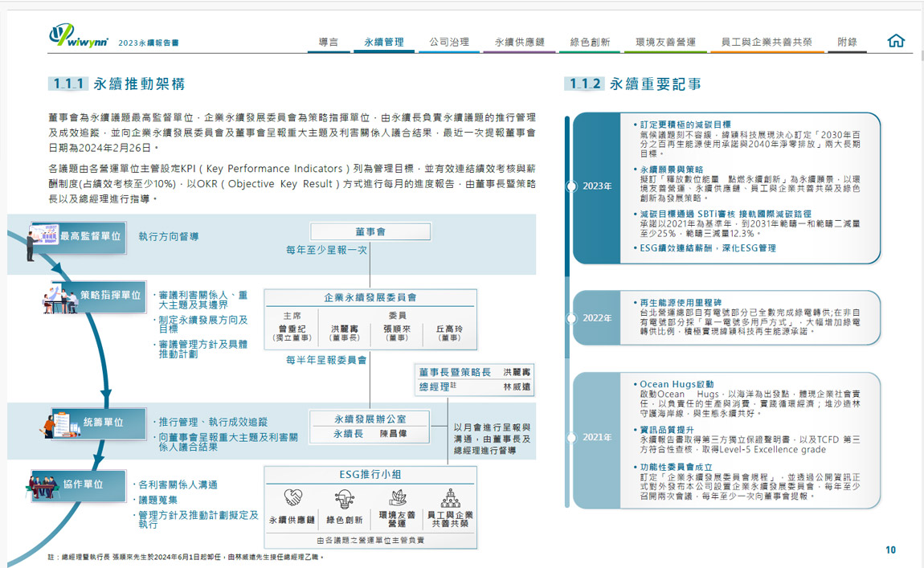This screenshot has height=568, width=924.
Task: Select the 附錄 tab
Action: click(847, 42)
